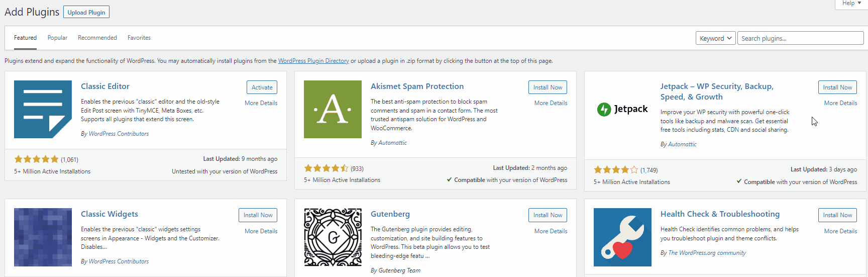
Task: Install Health Check & Troubleshooting plugin
Action: [x=837, y=215]
